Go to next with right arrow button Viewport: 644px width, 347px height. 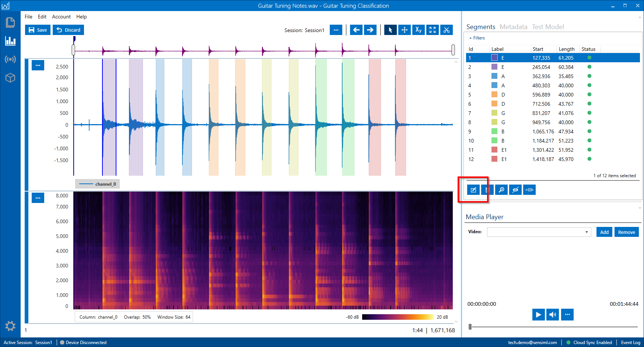370,30
